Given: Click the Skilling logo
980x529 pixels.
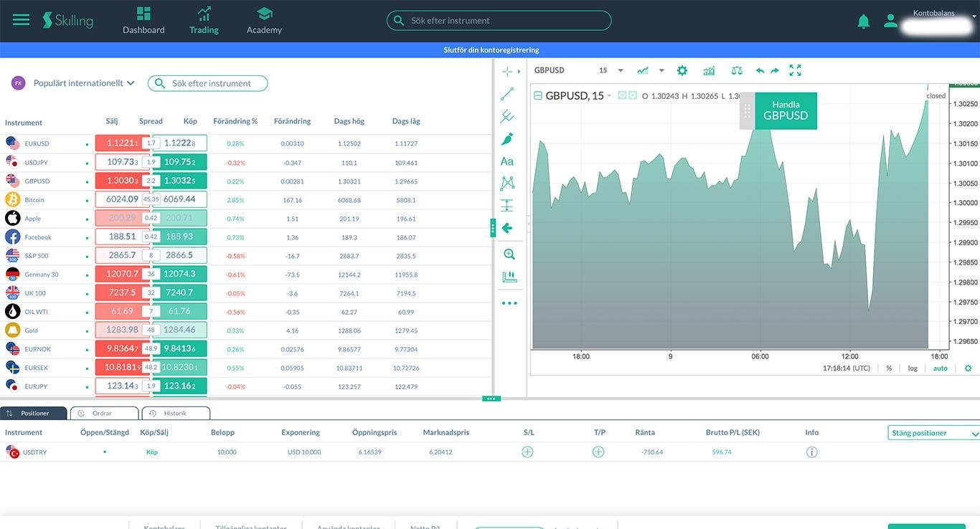Looking at the screenshot, I should [x=67, y=20].
